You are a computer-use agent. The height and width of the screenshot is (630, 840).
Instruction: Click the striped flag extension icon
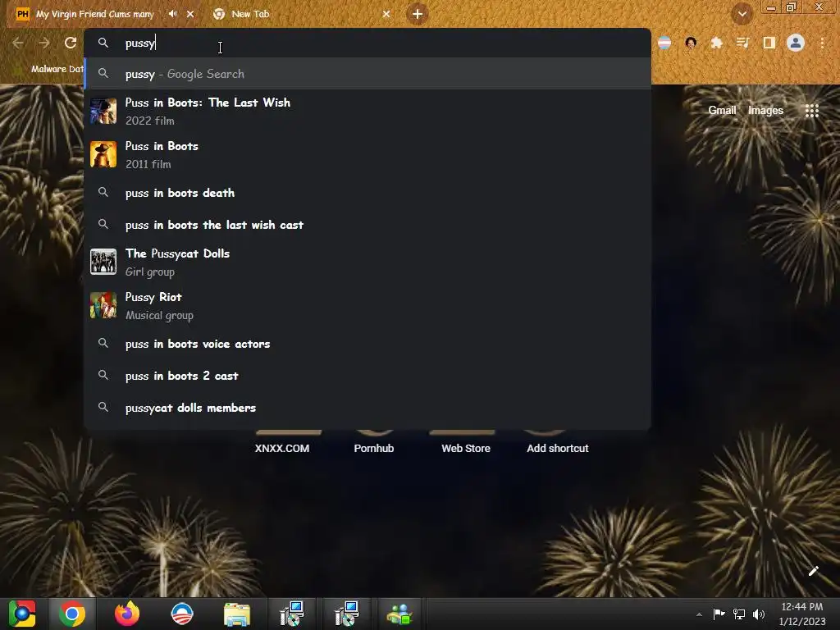tap(664, 43)
